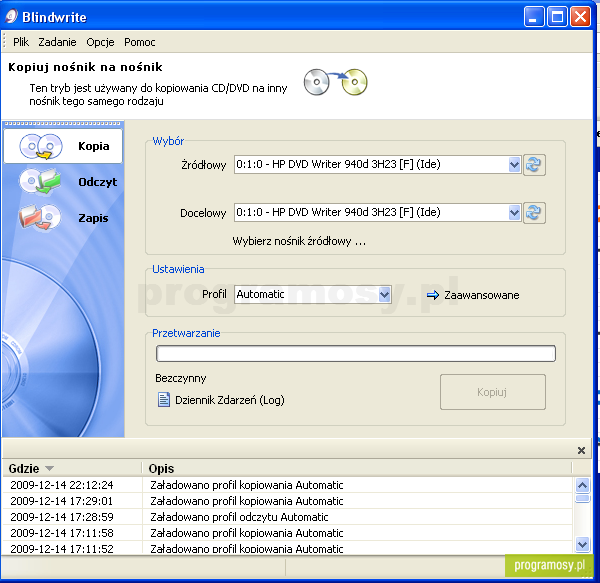
Task: Click the log scrollbar up arrow
Action: pyautogui.click(x=582, y=485)
